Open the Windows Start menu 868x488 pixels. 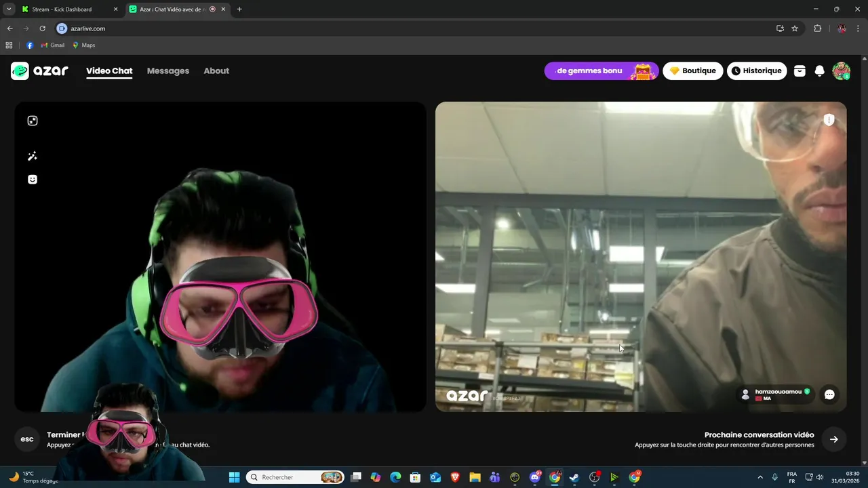coord(234,477)
